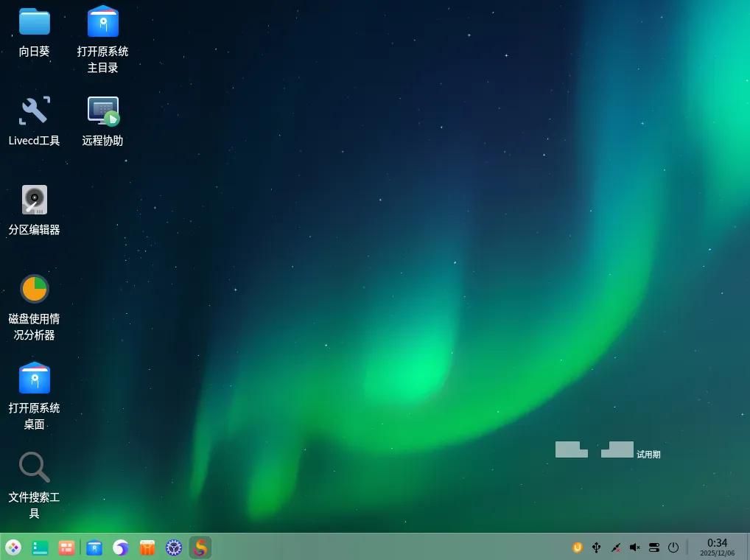Switch to the running Sunlogin window via taskbar
750x560 pixels.
pos(200,547)
